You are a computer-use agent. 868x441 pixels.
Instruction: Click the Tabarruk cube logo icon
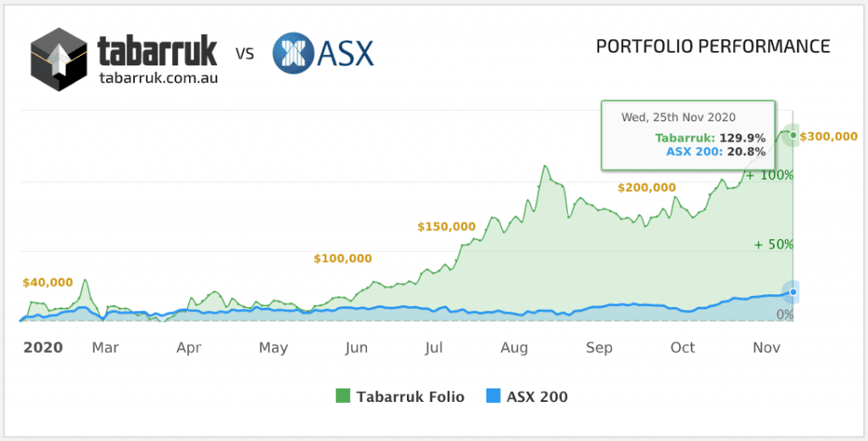(59, 59)
